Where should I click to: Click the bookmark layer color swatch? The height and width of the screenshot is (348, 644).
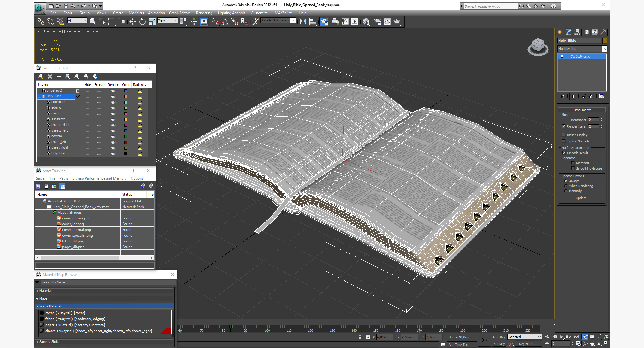[126, 102]
